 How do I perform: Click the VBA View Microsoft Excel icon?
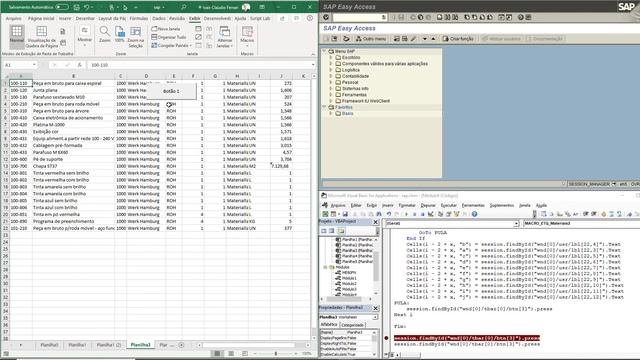click(325, 214)
